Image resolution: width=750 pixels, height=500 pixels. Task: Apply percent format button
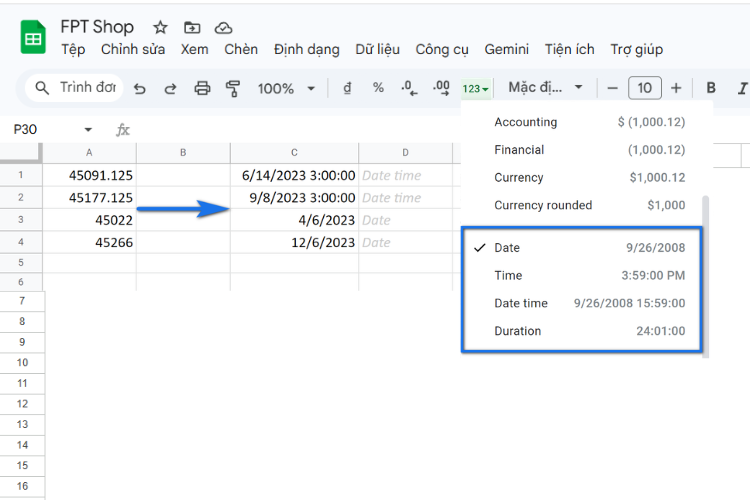point(378,88)
